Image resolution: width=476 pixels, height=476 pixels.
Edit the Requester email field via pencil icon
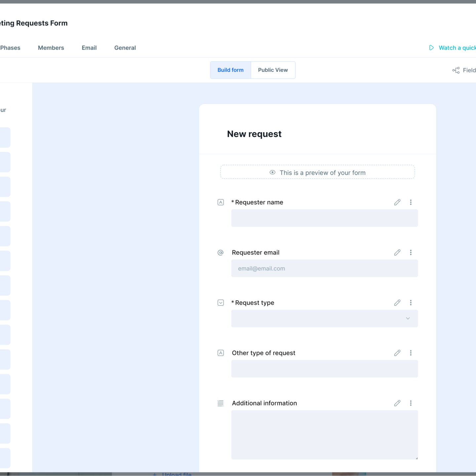[397, 253]
